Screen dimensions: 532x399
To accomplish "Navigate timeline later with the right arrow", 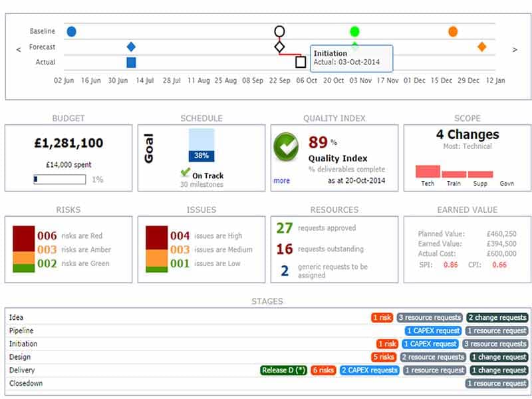I will pos(515,48).
